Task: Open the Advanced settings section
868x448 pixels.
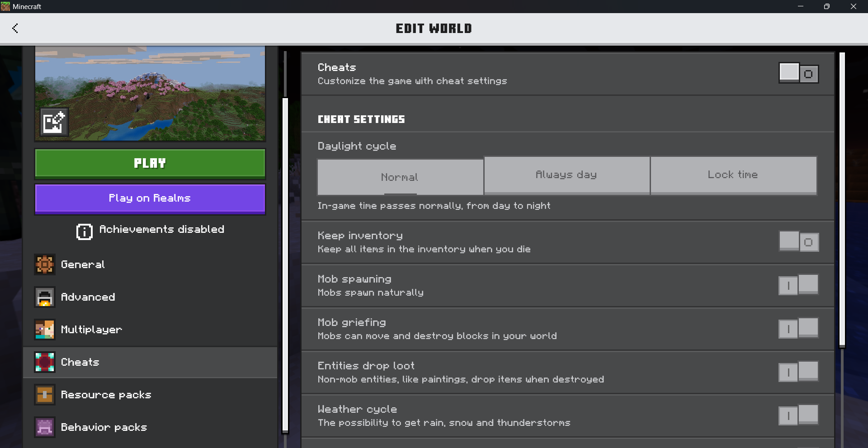Action: pos(150,297)
